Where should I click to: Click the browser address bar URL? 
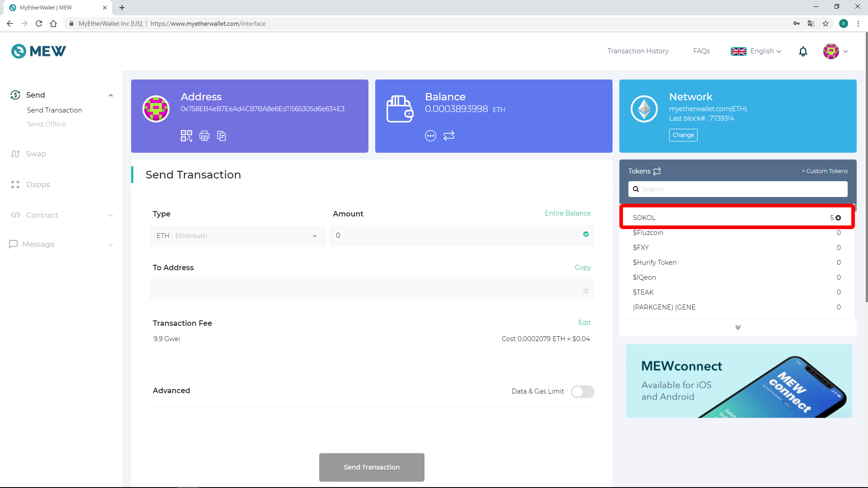[x=208, y=23]
